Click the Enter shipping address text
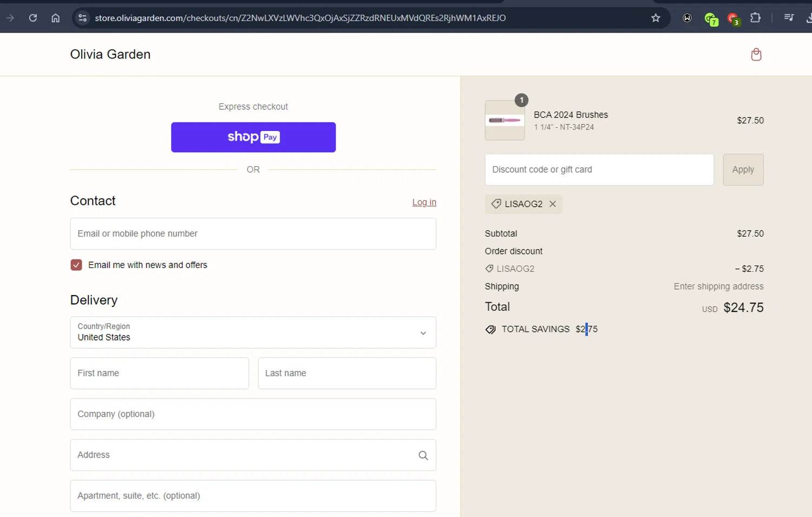This screenshot has height=517, width=812. point(718,286)
